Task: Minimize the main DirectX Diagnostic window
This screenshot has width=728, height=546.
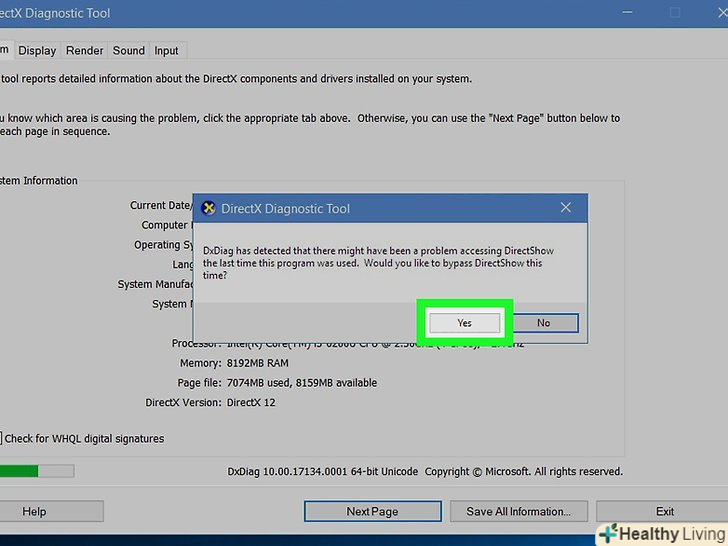Action: [x=628, y=12]
